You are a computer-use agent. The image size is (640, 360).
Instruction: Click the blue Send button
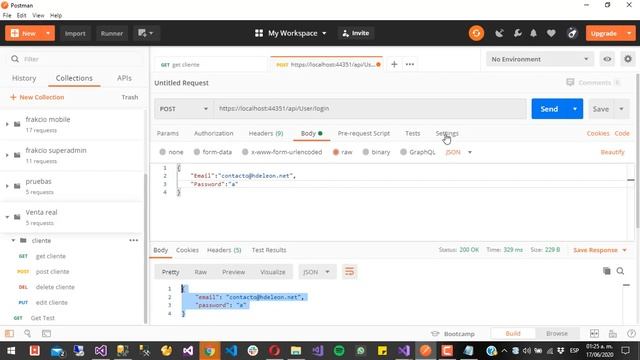point(549,109)
